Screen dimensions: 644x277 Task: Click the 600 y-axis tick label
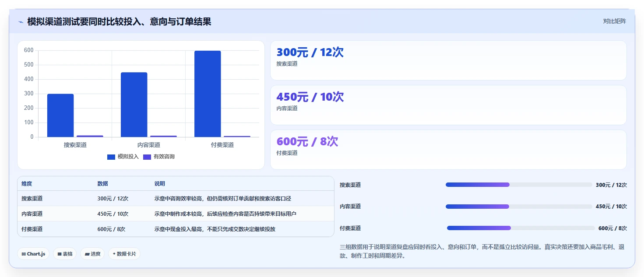pyautogui.click(x=29, y=50)
